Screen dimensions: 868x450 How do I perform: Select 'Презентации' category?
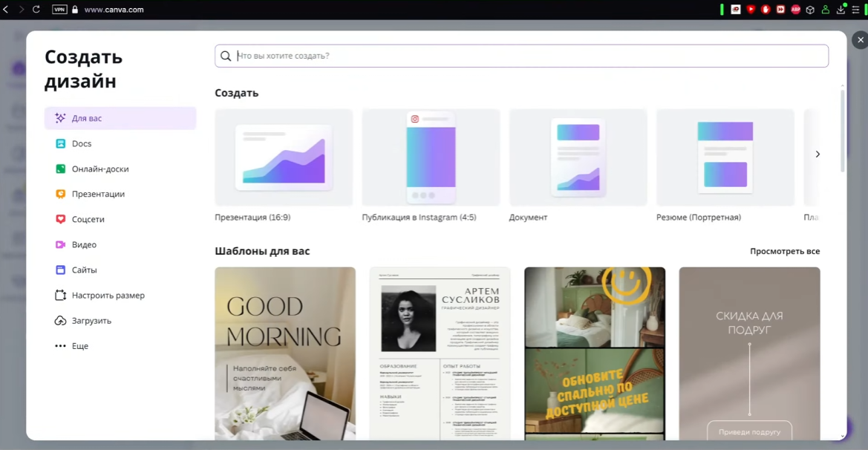pyautogui.click(x=120, y=194)
